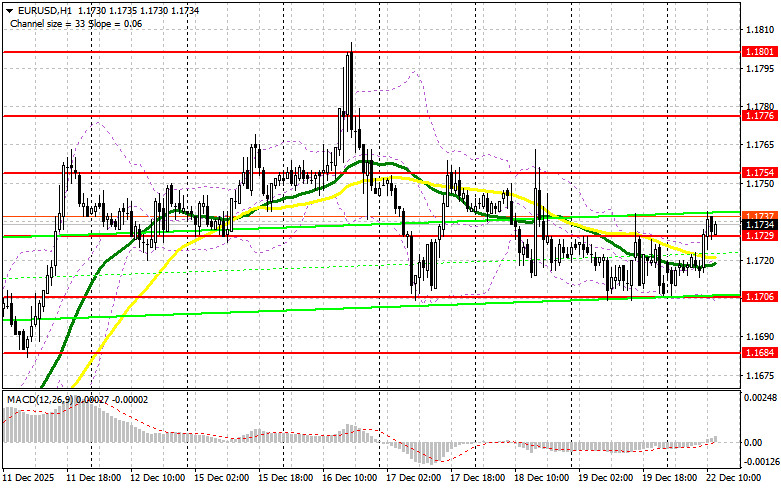Select the '19 Dec 18:00' time axis label
Screen dimensions: 781x489
669,478
